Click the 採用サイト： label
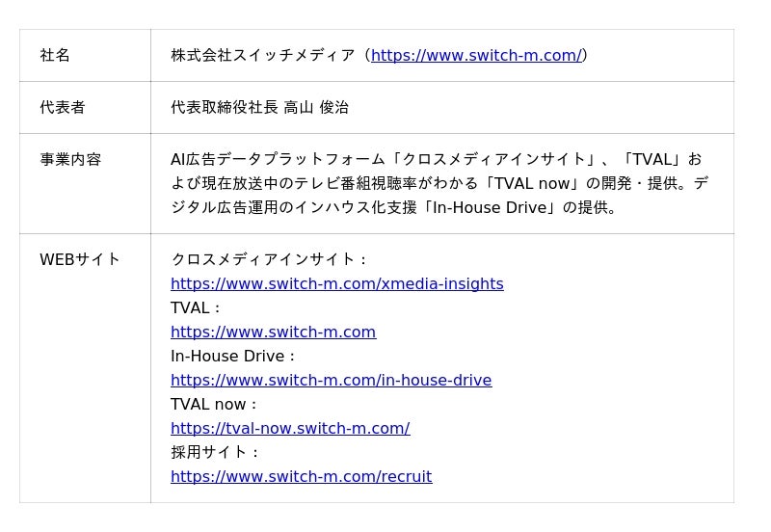771x532 pixels. click(x=216, y=453)
